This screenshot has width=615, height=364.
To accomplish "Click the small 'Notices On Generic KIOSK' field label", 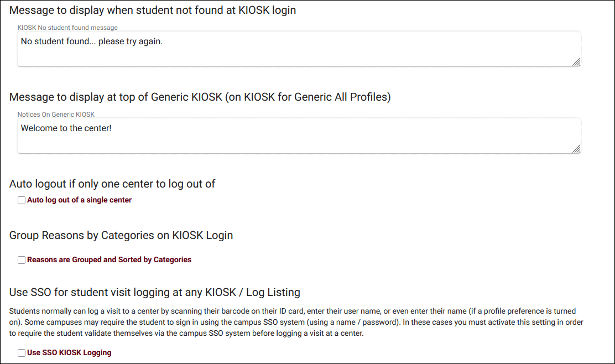I will pos(56,115).
